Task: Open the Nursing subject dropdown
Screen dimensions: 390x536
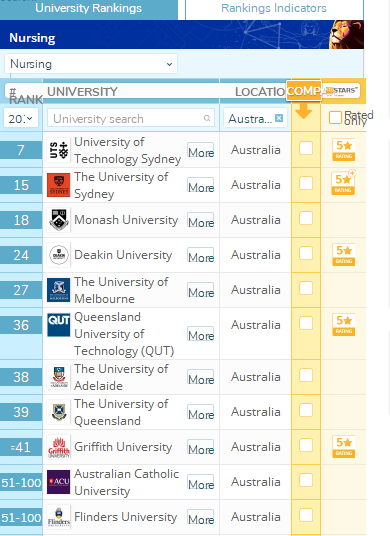Action: [x=91, y=64]
